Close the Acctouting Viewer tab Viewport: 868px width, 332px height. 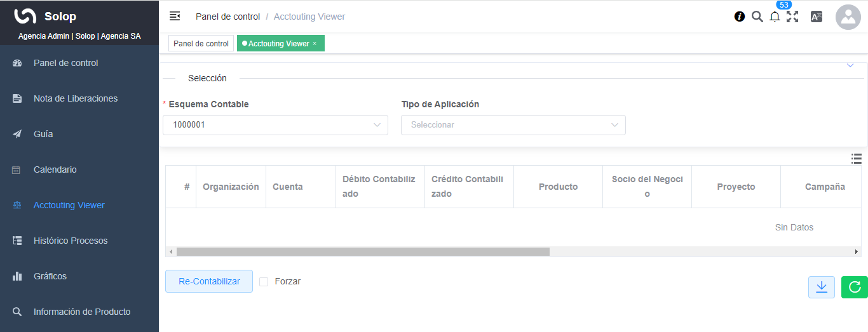[x=315, y=44]
